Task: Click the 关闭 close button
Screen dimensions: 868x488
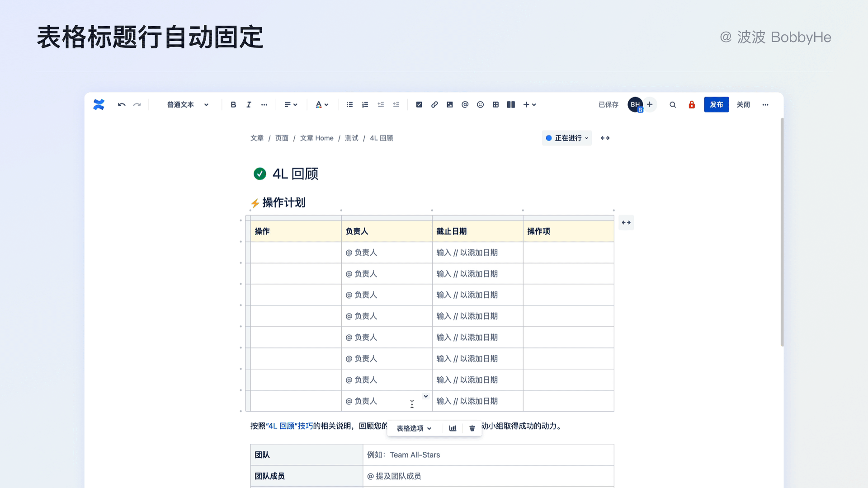Action: tap(743, 105)
